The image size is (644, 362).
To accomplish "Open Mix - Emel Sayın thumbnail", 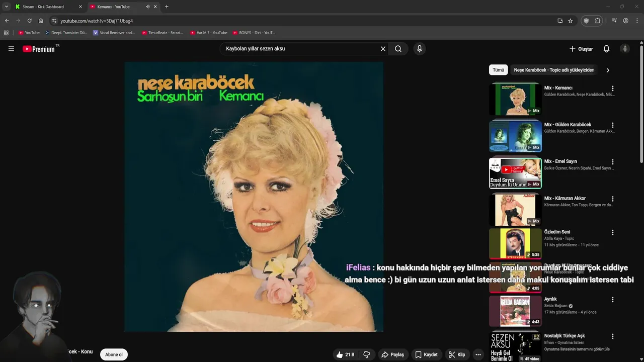I will click(x=515, y=173).
